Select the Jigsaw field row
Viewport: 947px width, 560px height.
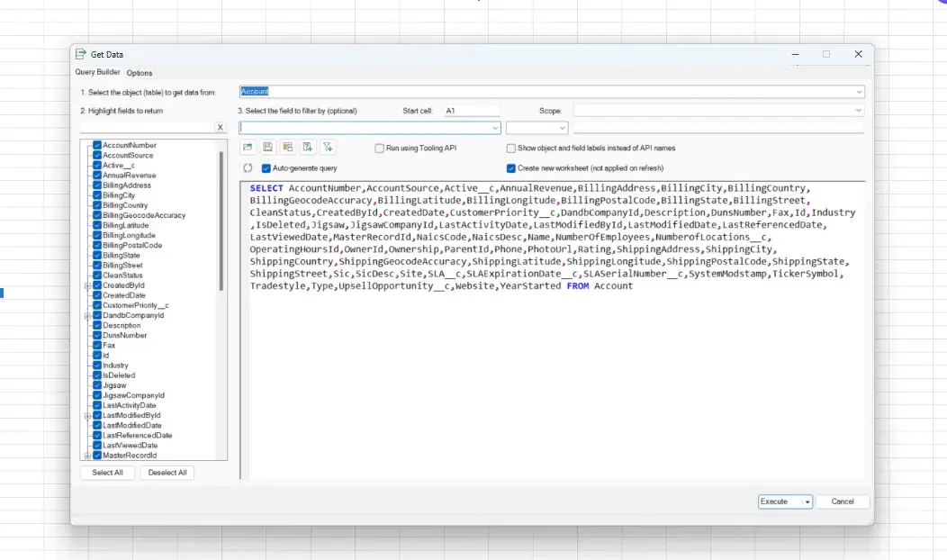[114, 385]
